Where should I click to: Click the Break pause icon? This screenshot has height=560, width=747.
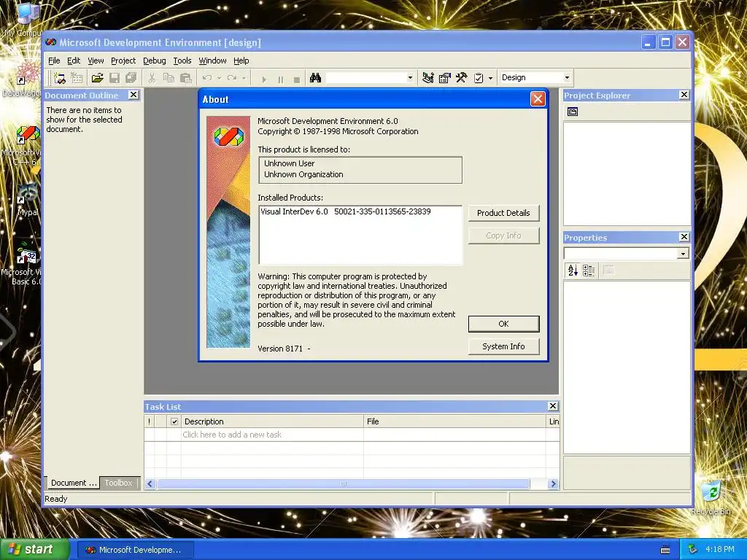click(281, 79)
